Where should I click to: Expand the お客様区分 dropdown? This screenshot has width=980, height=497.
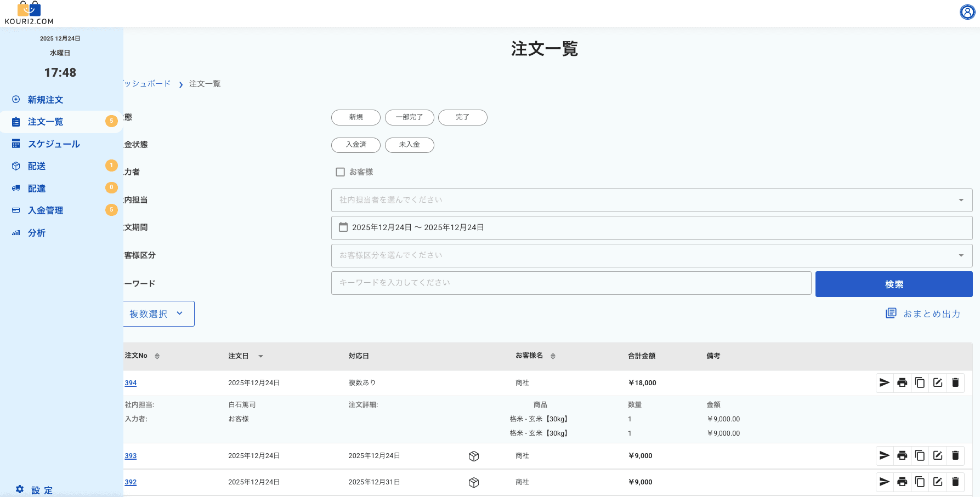(x=652, y=255)
